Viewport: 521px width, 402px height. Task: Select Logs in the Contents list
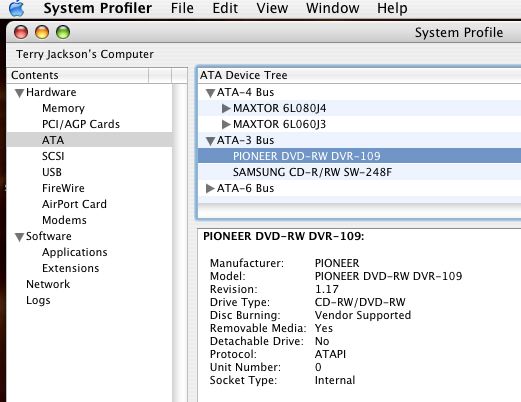coord(38,300)
